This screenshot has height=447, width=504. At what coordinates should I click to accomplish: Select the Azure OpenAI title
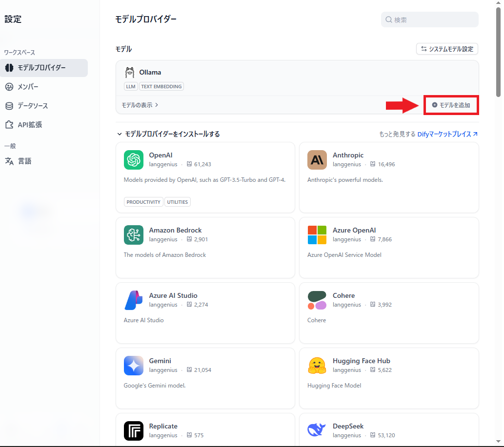[354, 230]
